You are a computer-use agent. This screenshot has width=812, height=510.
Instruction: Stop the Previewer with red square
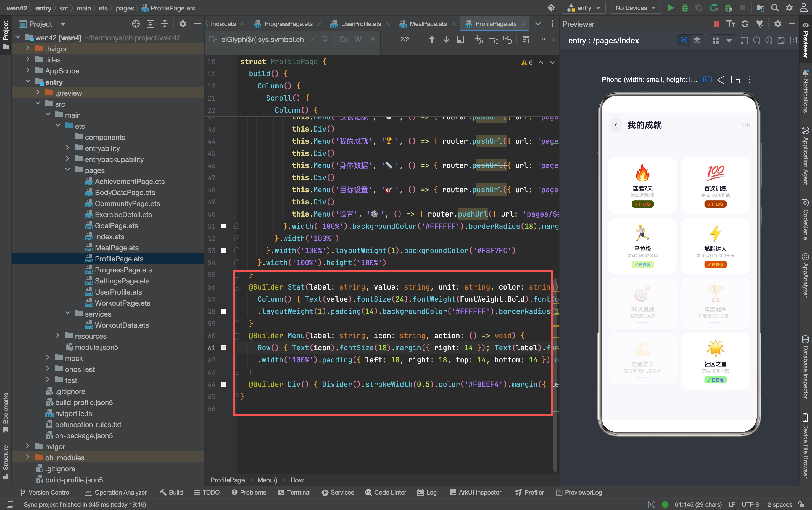coord(716,24)
